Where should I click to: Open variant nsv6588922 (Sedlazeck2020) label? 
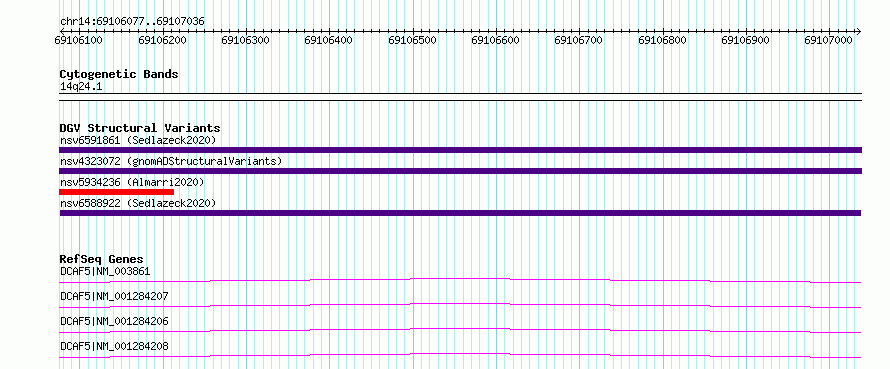point(138,203)
